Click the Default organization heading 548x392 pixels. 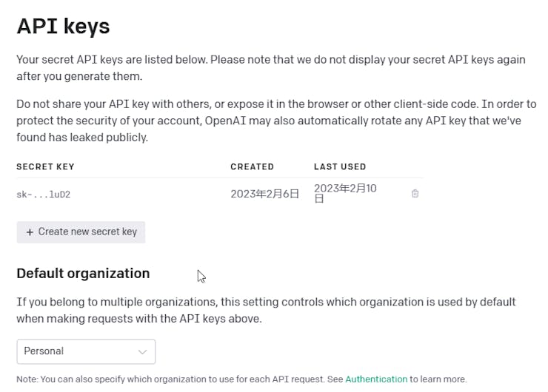pyautogui.click(x=83, y=274)
